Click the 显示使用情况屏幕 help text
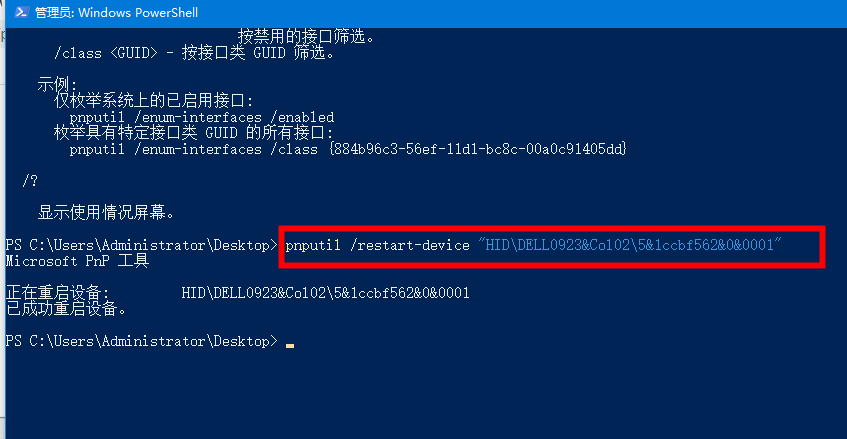847x439 pixels. tap(106, 213)
